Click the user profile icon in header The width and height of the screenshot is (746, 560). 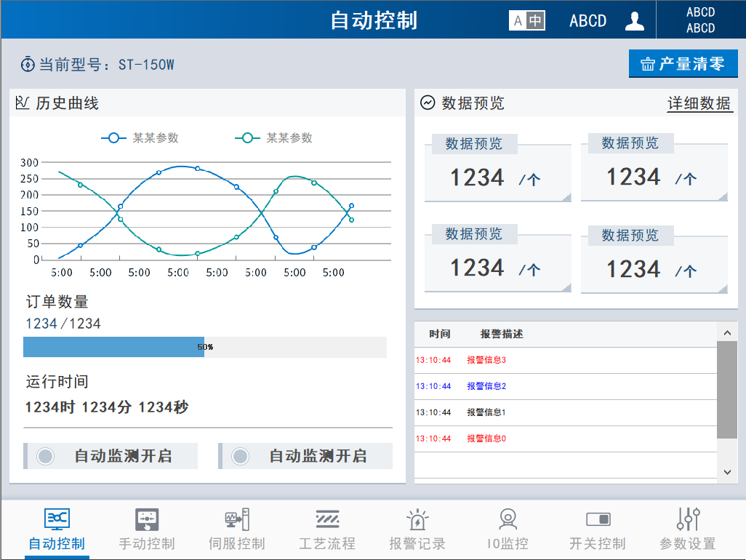635,21
